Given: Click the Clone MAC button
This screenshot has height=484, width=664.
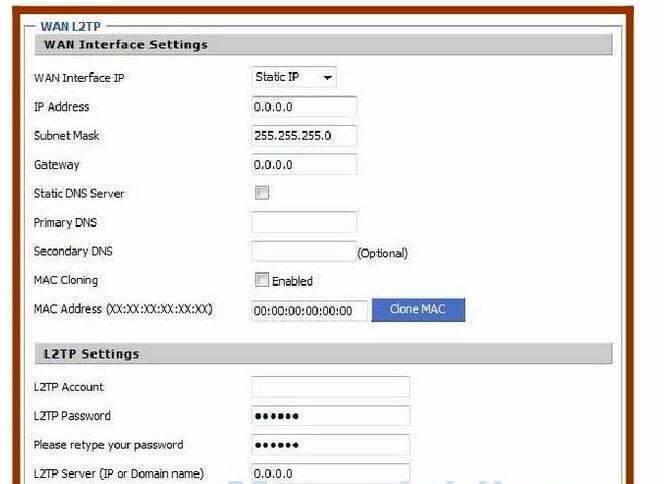Looking at the screenshot, I should pyautogui.click(x=418, y=310).
